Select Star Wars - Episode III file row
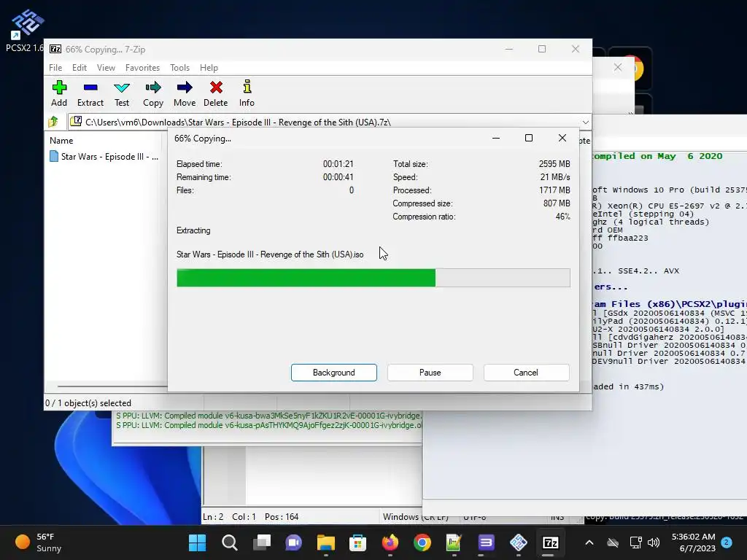The height and width of the screenshot is (560, 747). pyautogui.click(x=104, y=156)
